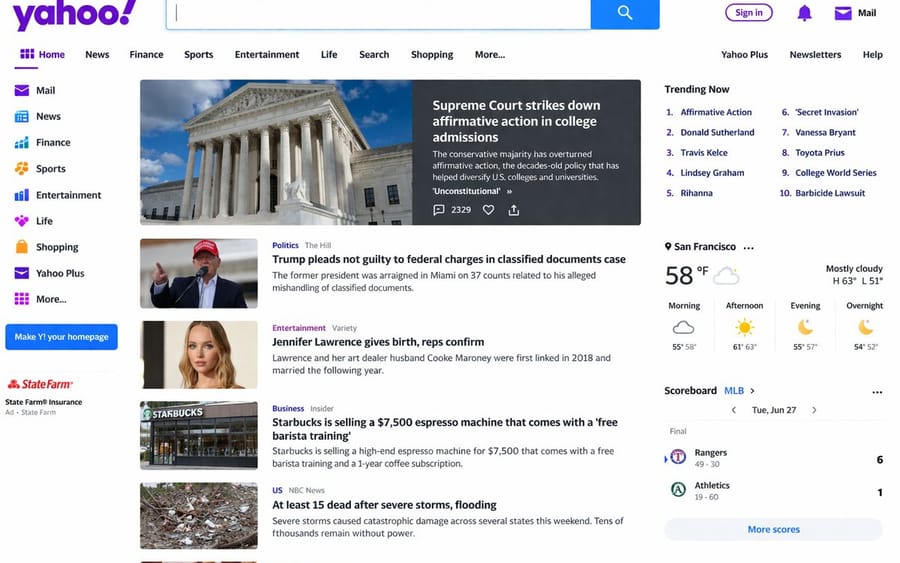Open Shopping bag icon in sidebar
Viewport: 900px width, 563px height.
(x=21, y=247)
